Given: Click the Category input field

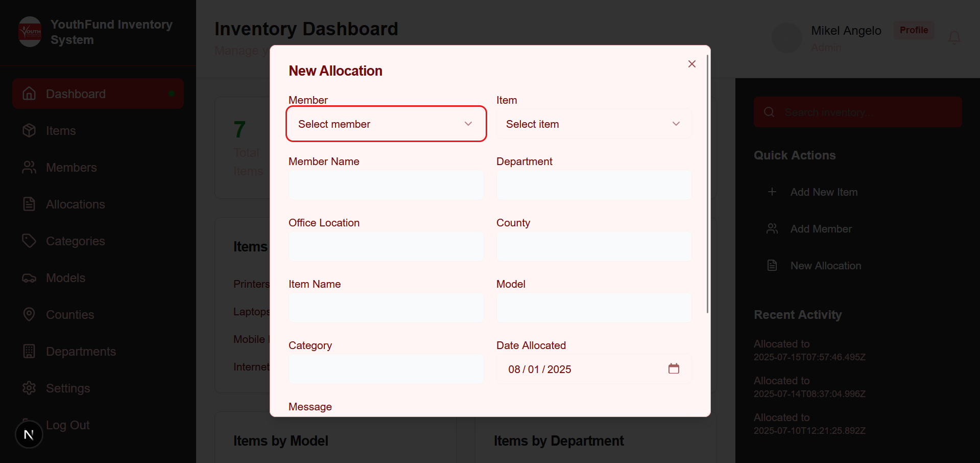Looking at the screenshot, I should coord(386,369).
